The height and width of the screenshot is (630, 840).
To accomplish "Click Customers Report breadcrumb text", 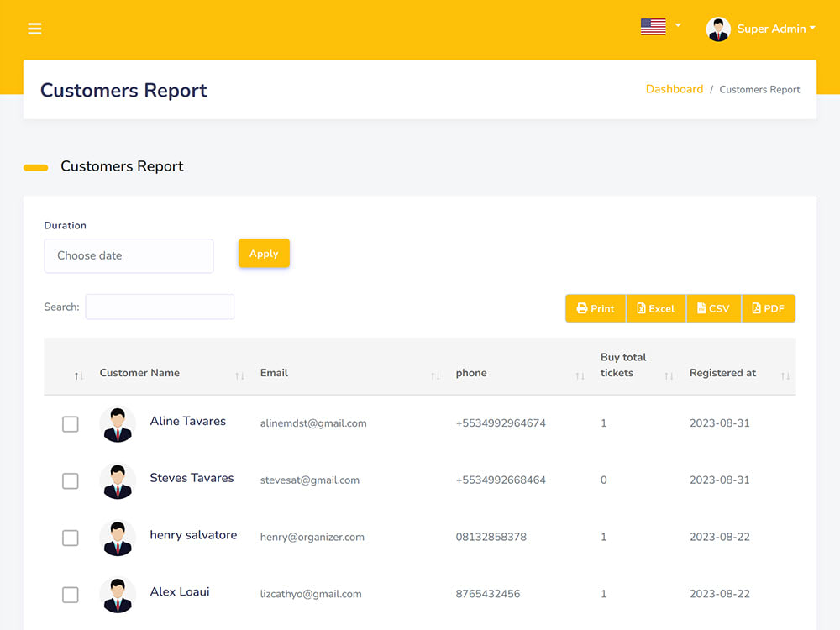I will [x=759, y=90].
